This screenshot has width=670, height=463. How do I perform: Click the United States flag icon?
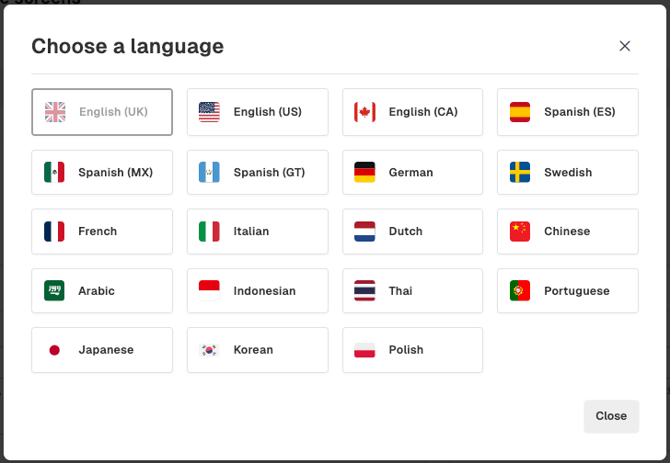[x=209, y=112]
